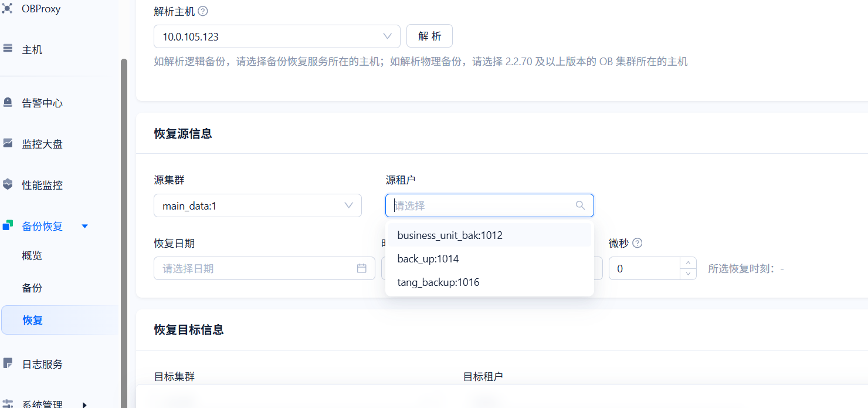The image size is (868, 408).
Task: Go to 概览 overview page
Action: coord(32,256)
